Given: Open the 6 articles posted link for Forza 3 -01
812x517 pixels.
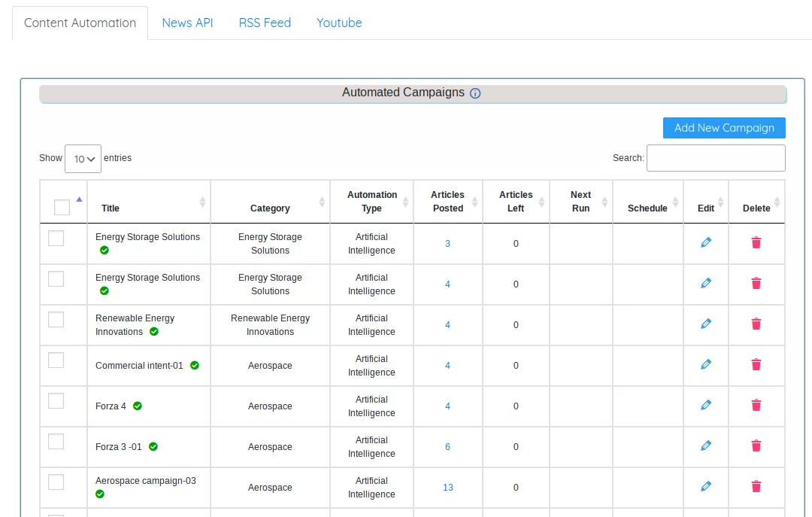Looking at the screenshot, I should (447, 447).
